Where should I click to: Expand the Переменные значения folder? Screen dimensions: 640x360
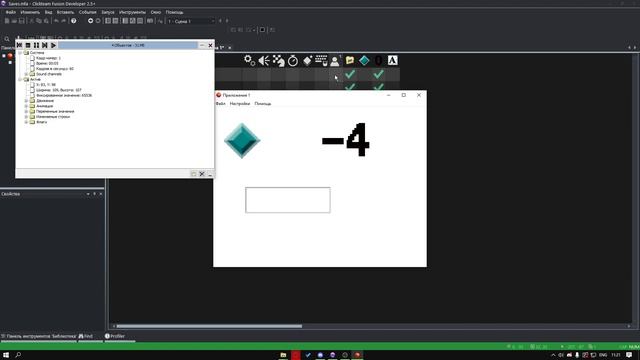(x=26, y=111)
